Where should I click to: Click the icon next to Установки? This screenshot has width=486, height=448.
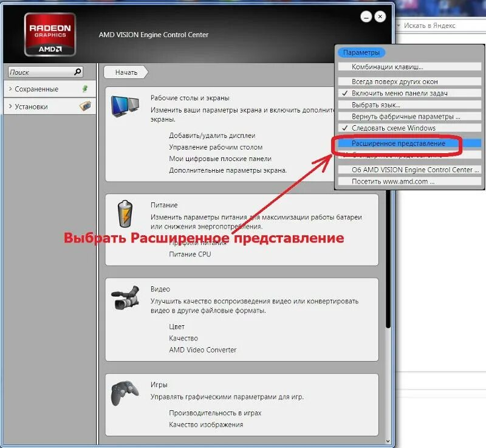pos(85,106)
